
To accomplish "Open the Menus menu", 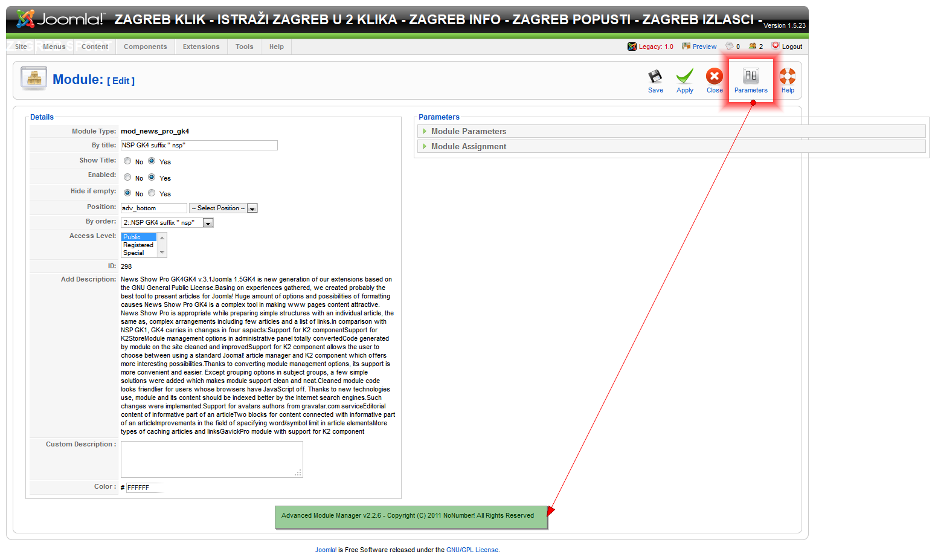I will pyautogui.click(x=54, y=47).
